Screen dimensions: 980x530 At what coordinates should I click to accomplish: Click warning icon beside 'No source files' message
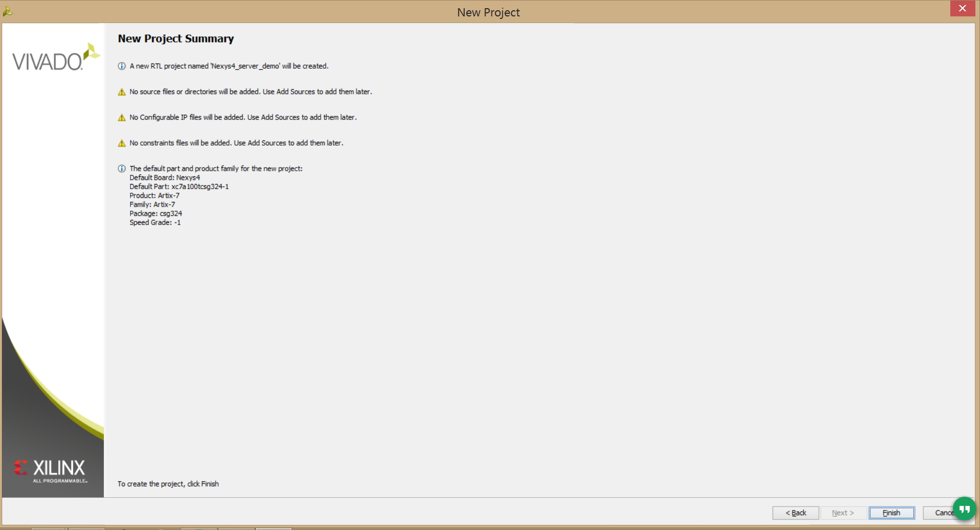click(122, 92)
